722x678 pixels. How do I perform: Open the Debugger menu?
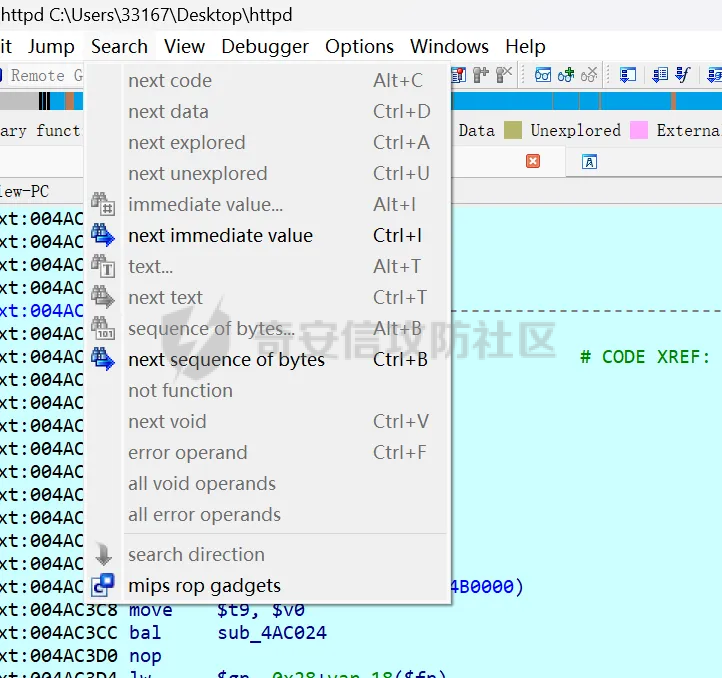pos(265,47)
